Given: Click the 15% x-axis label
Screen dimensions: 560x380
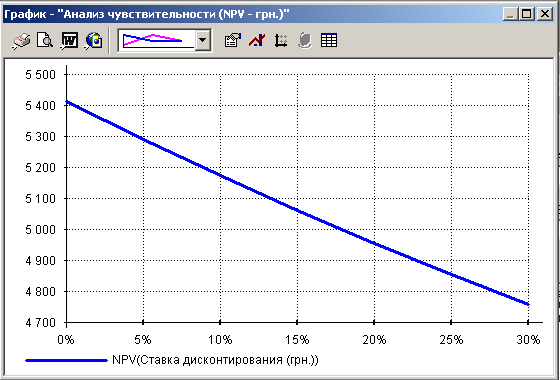Looking at the screenshot, I should point(298,340).
